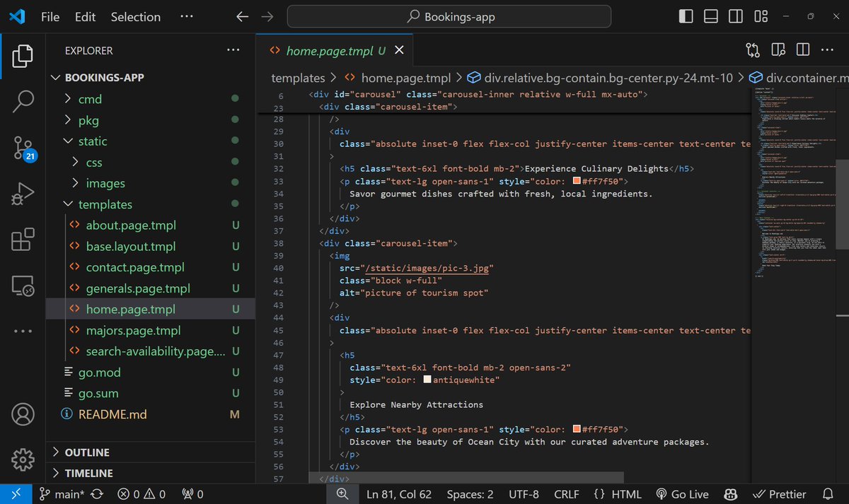Split the editor right
This screenshot has height=504, width=849.
pos(802,50)
